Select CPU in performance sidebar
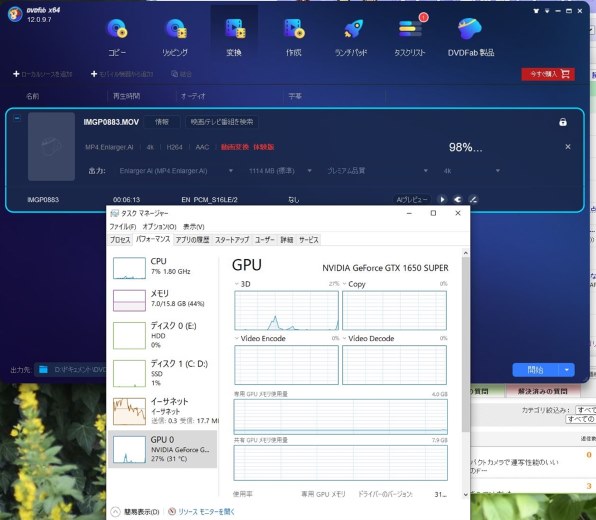The image size is (596, 520). (163, 268)
